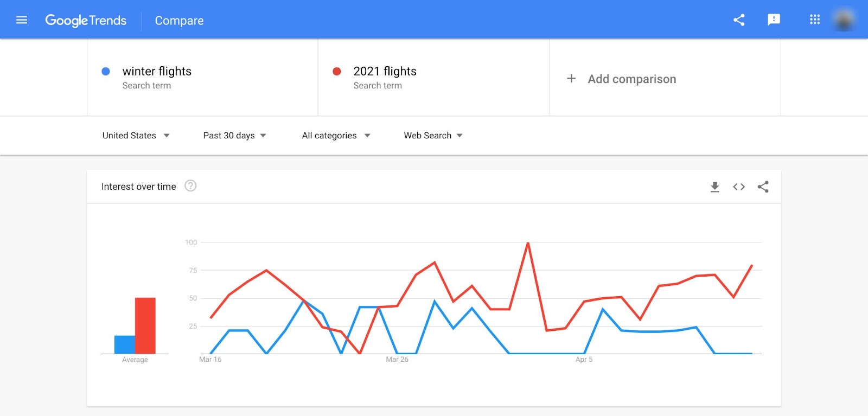The image size is (868, 416).
Task: Edit the 2021 flights search term
Action: pos(385,72)
